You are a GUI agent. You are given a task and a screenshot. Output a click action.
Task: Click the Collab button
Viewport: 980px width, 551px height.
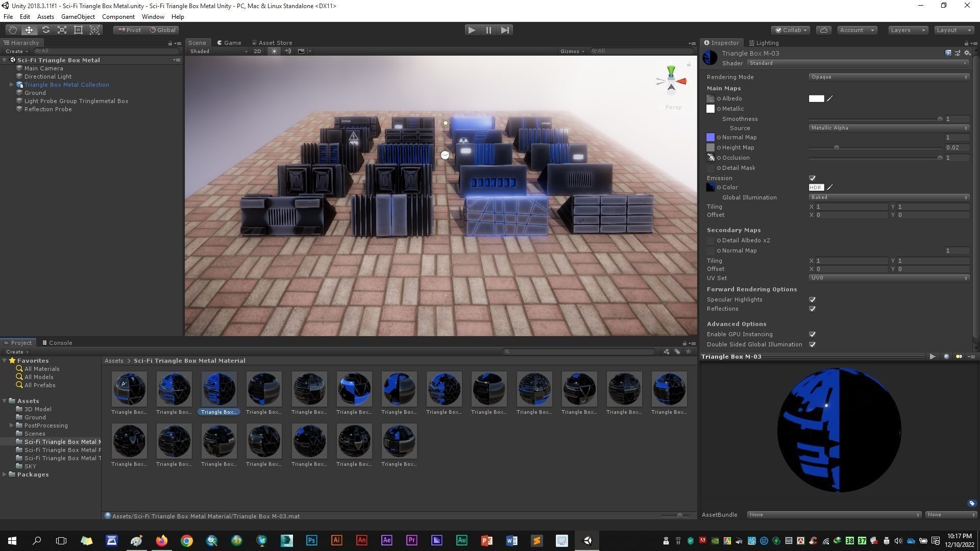(x=791, y=30)
